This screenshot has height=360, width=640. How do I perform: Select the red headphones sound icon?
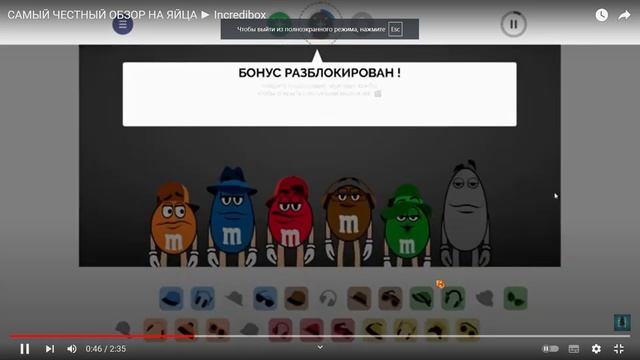(280, 330)
